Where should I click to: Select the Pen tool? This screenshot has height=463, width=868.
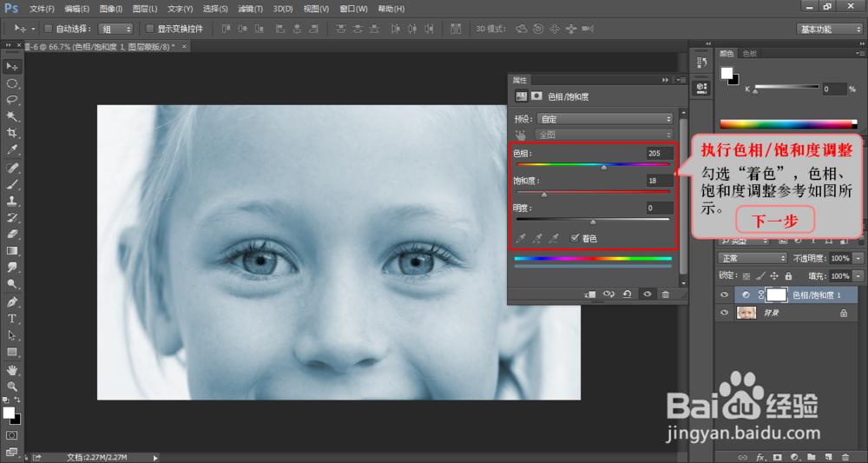pos(11,302)
